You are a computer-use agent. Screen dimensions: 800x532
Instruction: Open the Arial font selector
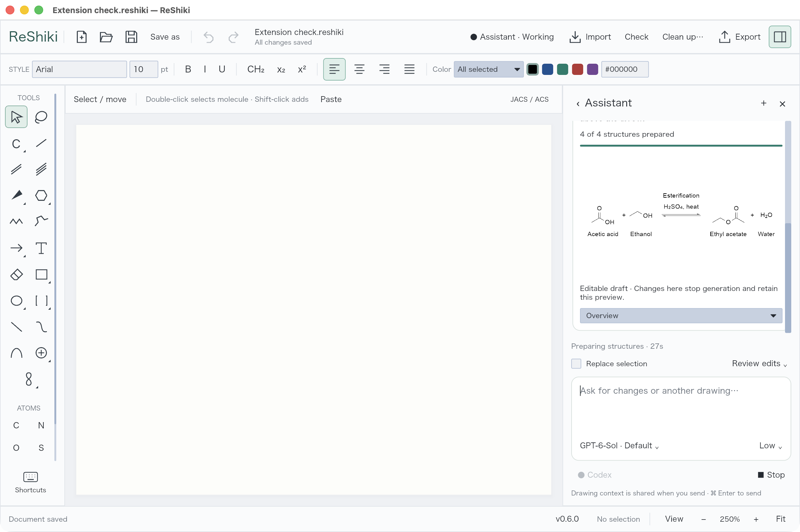[x=79, y=69]
